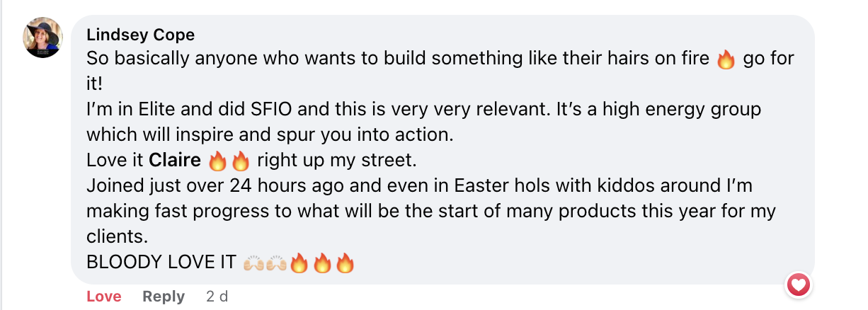Open the tagged Claire profile mention
The height and width of the screenshot is (310, 868).
click(x=175, y=161)
